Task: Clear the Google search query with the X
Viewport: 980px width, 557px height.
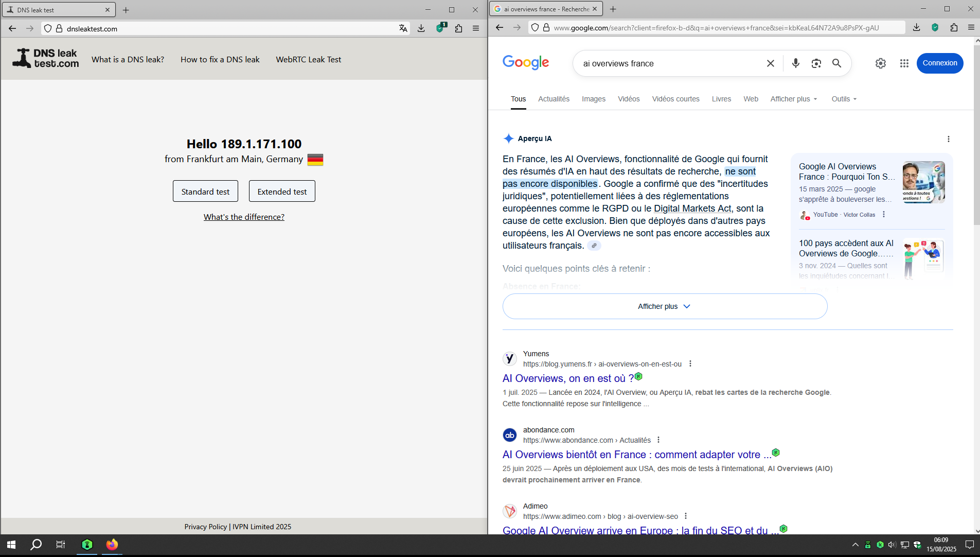Action: click(x=771, y=63)
